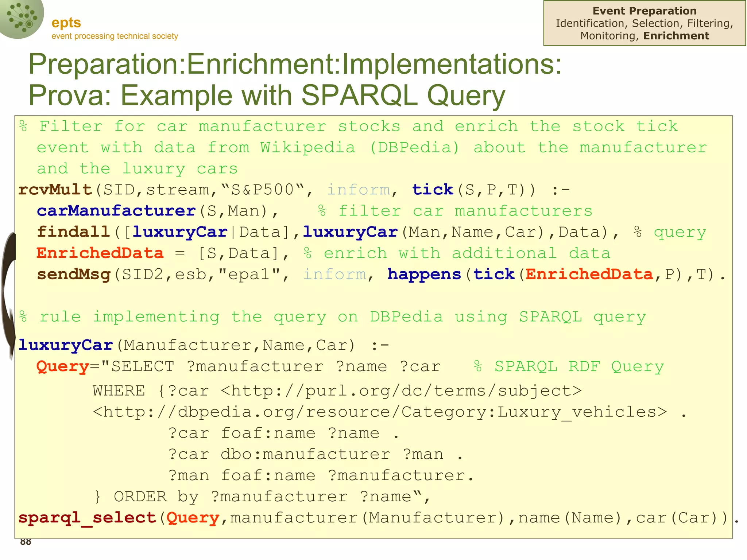Click the 'carManufacturer' predicate name
Screen dimensions: 747x560
(x=116, y=211)
